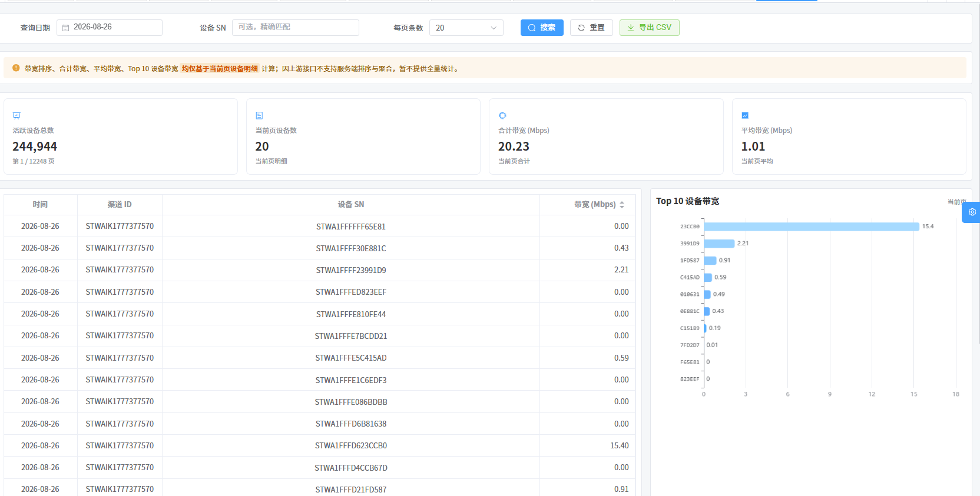Click the 渠道 ID column header

120,205
